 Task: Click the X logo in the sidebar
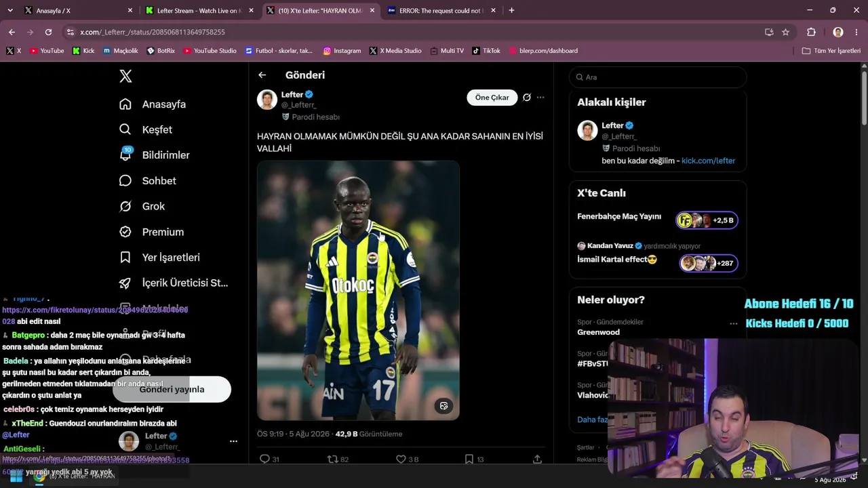coord(125,77)
